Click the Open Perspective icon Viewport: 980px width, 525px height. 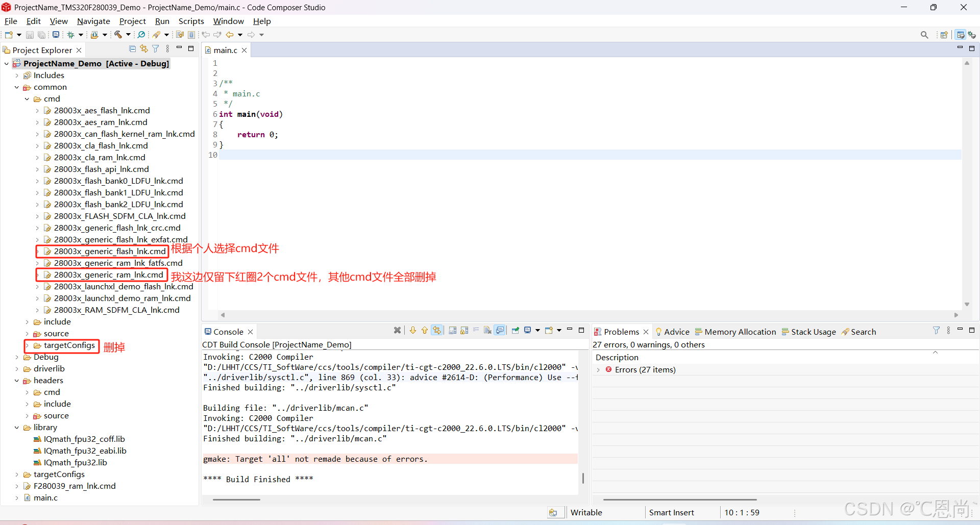click(944, 35)
